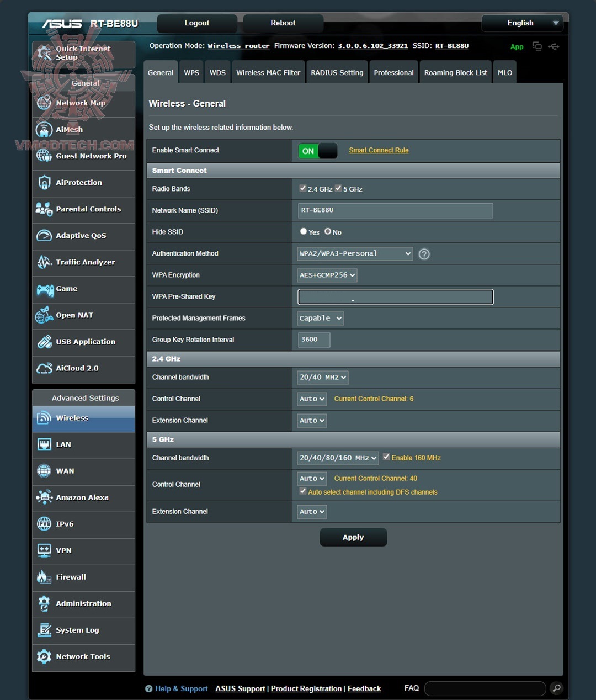Open Protected Management Frames dropdown
596x700 pixels.
(321, 318)
